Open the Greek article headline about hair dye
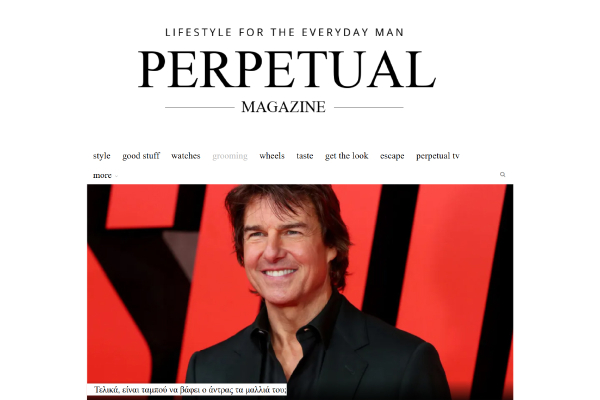This screenshot has width=600, height=400. pyautogui.click(x=190, y=390)
